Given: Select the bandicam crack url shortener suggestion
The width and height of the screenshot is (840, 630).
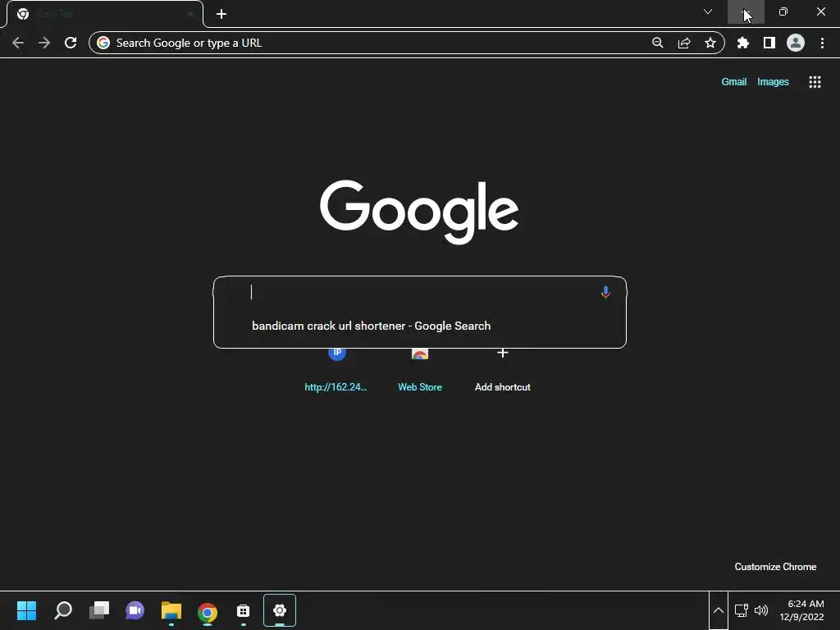Looking at the screenshot, I should (419, 326).
